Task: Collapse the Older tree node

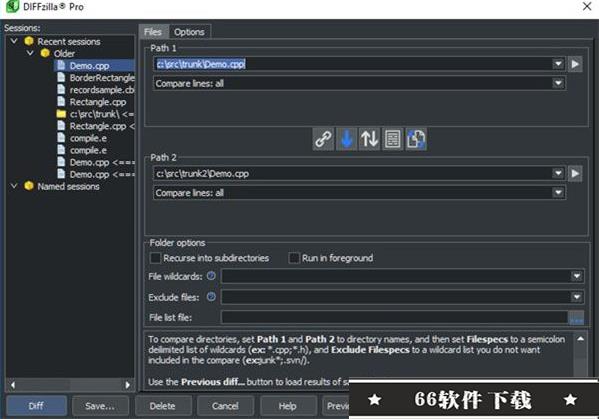Action: tap(31, 53)
